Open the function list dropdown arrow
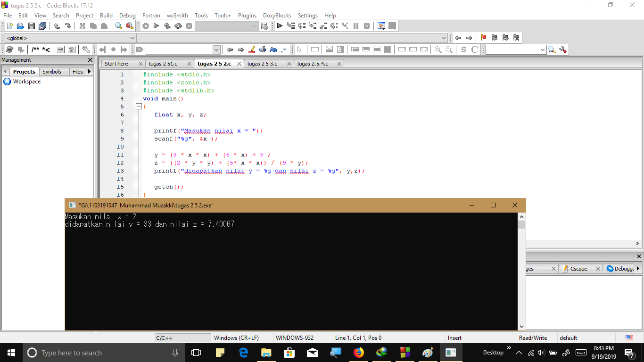 coord(444,38)
